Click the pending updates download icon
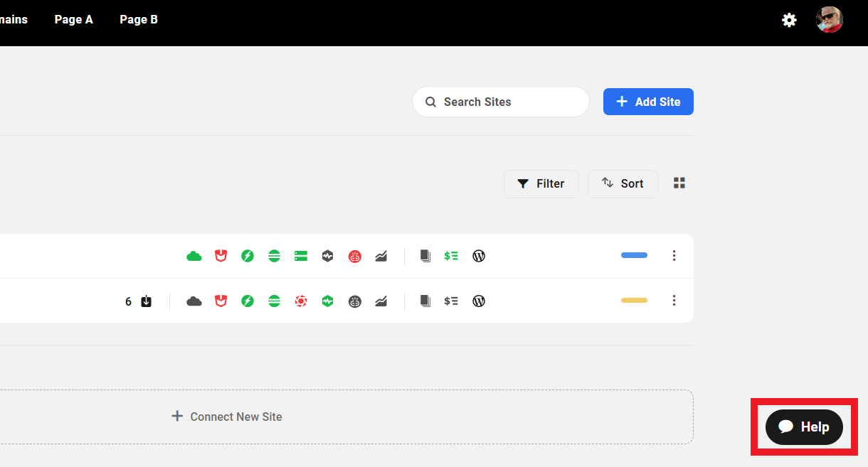Image resolution: width=868 pixels, height=467 pixels. pos(146,301)
